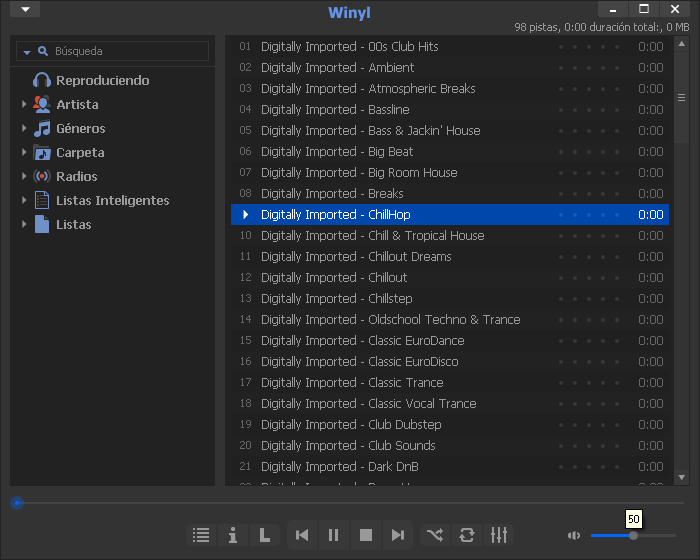Open Artista library category
Screen dimensions: 700x560
click(77, 104)
